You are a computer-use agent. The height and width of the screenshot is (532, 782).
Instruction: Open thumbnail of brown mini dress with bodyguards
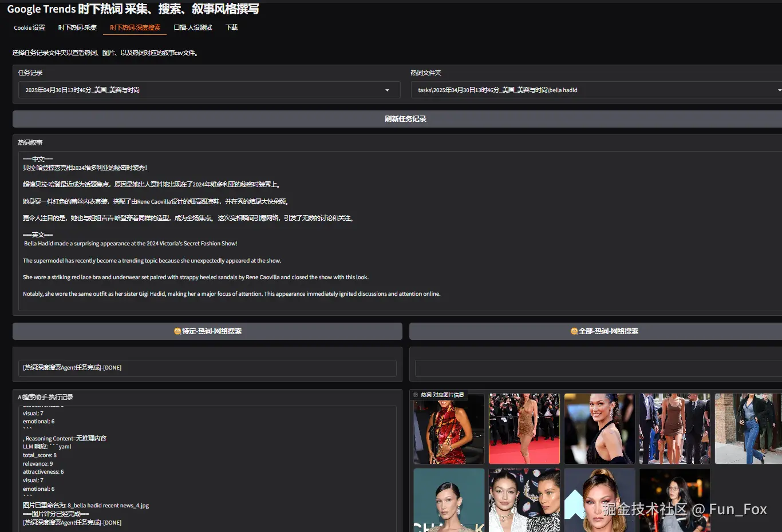675,428
